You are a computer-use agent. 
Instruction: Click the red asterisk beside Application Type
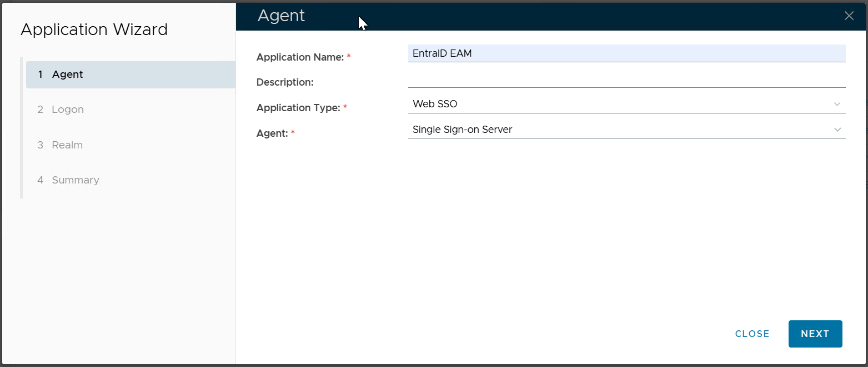(345, 107)
